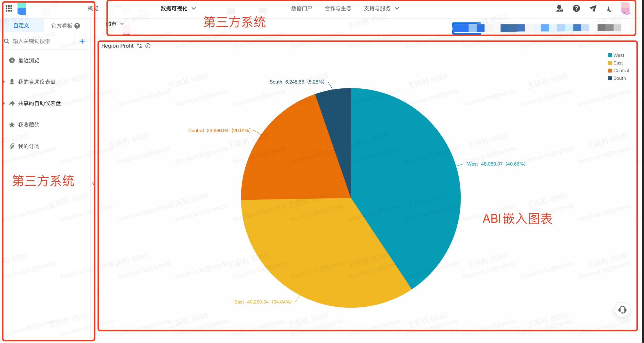Viewport: 644px width, 343px height.
Task: Click the South 6,248.65 (5.28%) label
Action: point(297,82)
